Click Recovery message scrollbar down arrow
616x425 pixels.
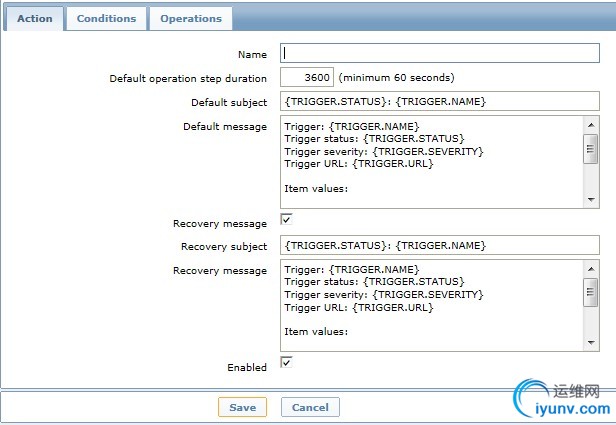pos(591,343)
